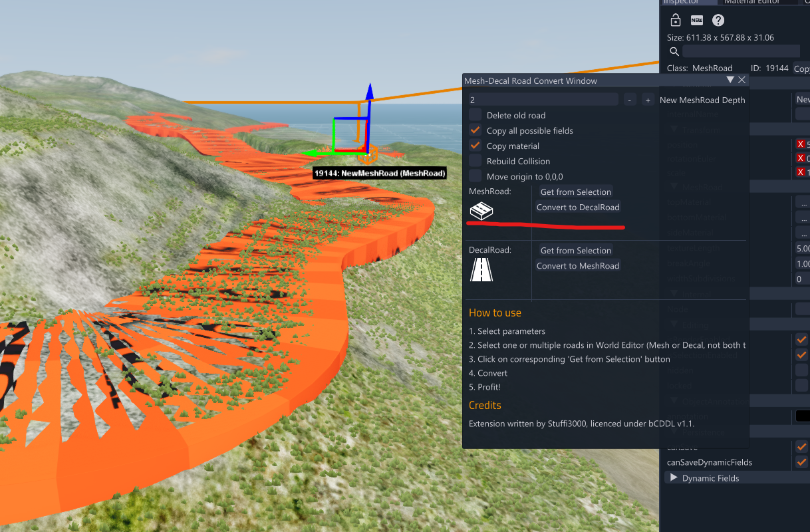The width and height of the screenshot is (810, 532).
Task: Click the Node value field in Inspector
Action: point(803,309)
